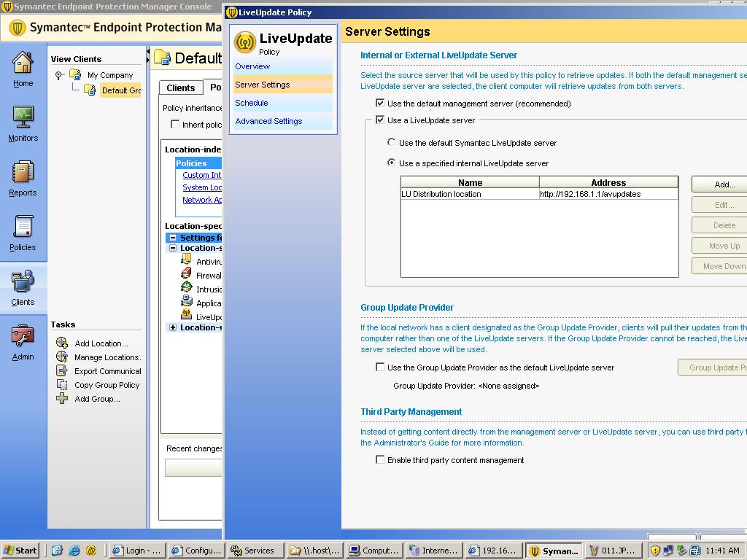Click the Address column header
Viewport: 747px width, 560px height.
(x=608, y=182)
